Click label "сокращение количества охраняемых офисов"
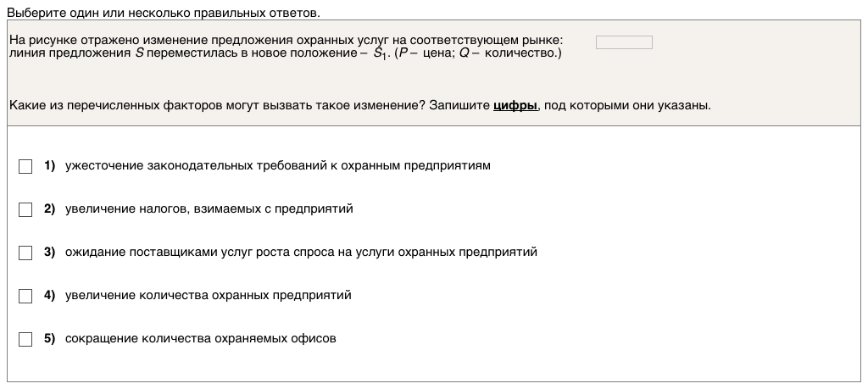 [201, 338]
